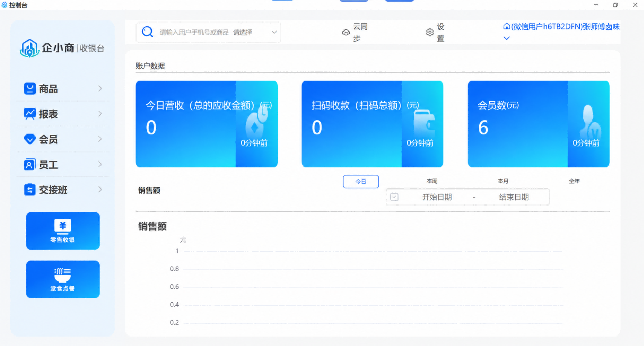
Task: Click the shop name 张师傅卤味 link
Action: pos(565,26)
